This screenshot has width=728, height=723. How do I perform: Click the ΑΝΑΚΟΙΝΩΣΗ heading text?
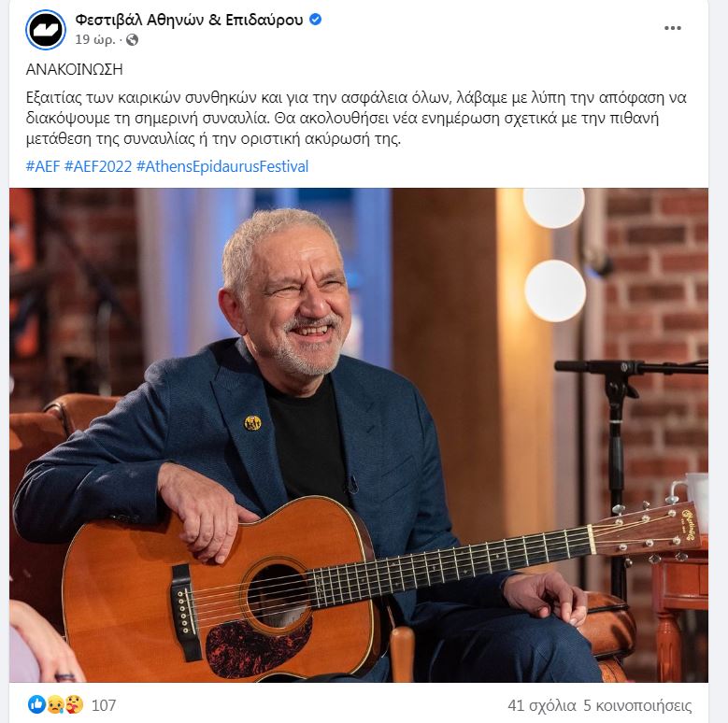pyautogui.click(x=74, y=70)
